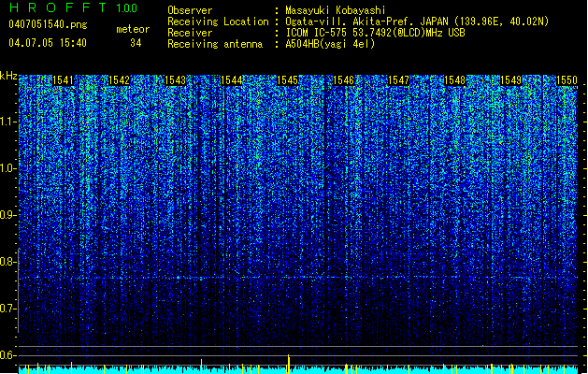Click the 1547 time marker
Viewport: 588px width, 374px height.
[x=398, y=80]
